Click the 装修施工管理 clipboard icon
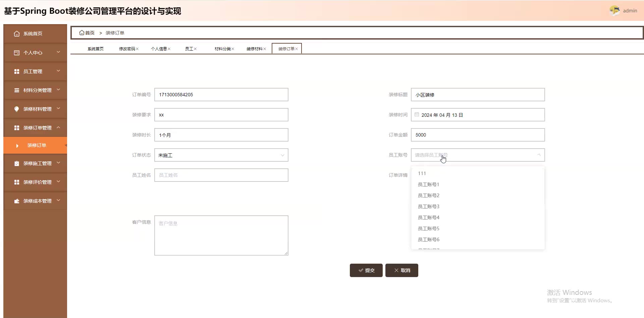 [x=17, y=163]
